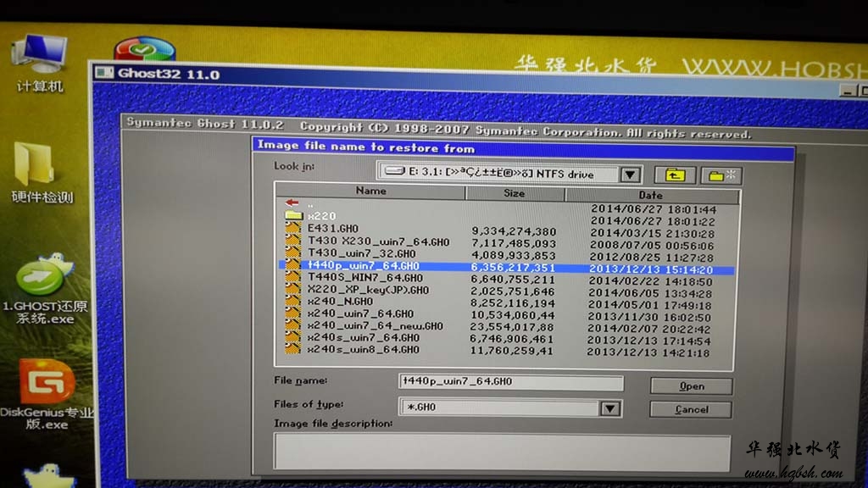The height and width of the screenshot is (488, 868).
Task: Select X220_XP_key(JP).GHO file
Action: tap(368, 290)
